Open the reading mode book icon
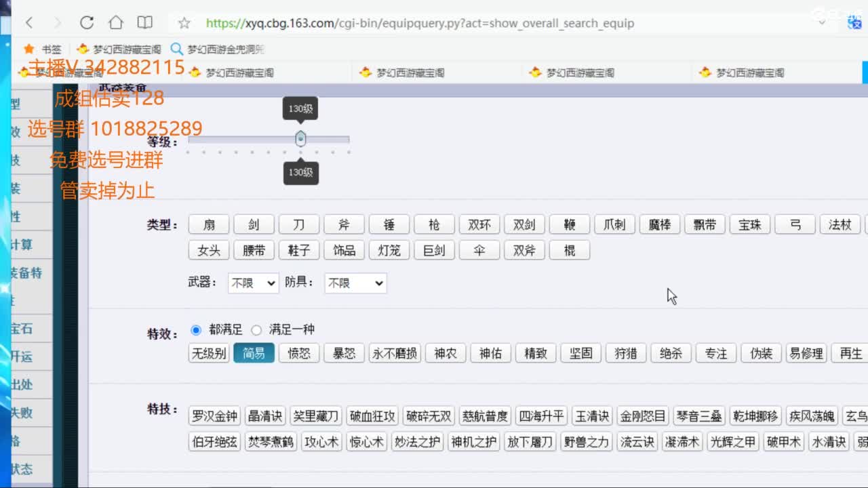 [x=144, y=22]
